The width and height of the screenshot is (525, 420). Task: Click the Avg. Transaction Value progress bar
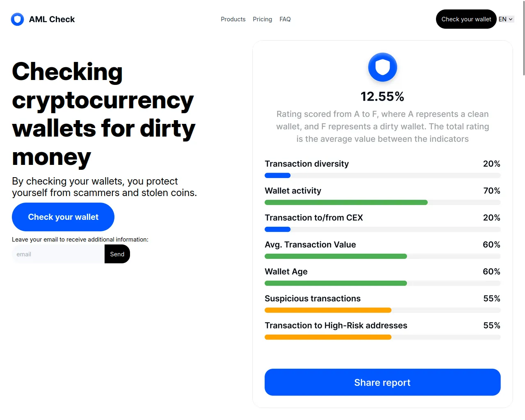pos(382,256)
